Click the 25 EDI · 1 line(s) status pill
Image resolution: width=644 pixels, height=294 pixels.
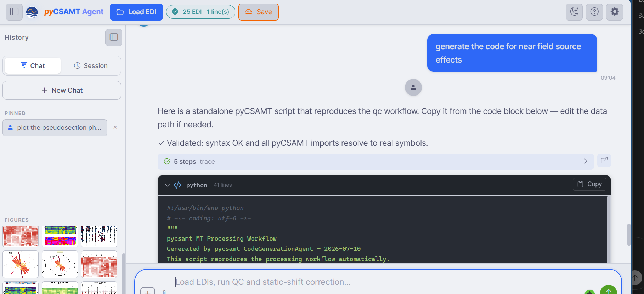(x=200, y=12)
